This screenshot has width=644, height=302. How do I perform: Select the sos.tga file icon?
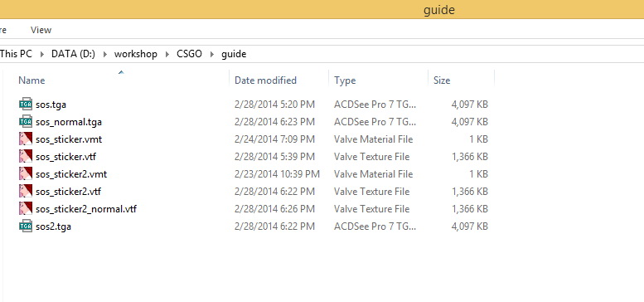coord(26,105)
